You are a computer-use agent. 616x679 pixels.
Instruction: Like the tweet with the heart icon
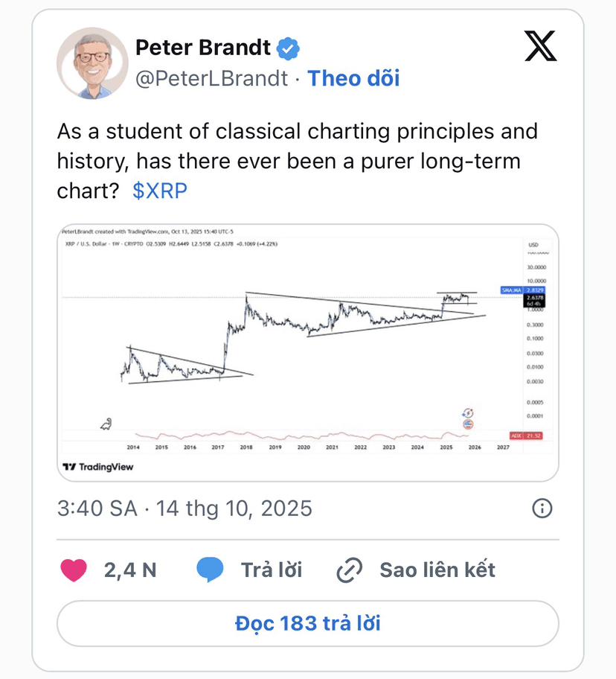click(x=74, y=570)
